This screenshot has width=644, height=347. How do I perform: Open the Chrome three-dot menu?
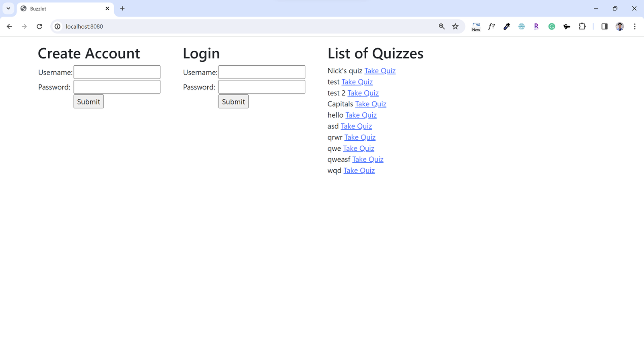click(635, 27)
